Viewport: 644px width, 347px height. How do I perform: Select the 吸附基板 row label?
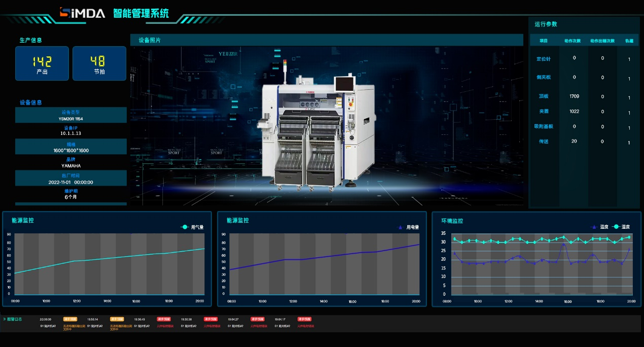[544, 126]
